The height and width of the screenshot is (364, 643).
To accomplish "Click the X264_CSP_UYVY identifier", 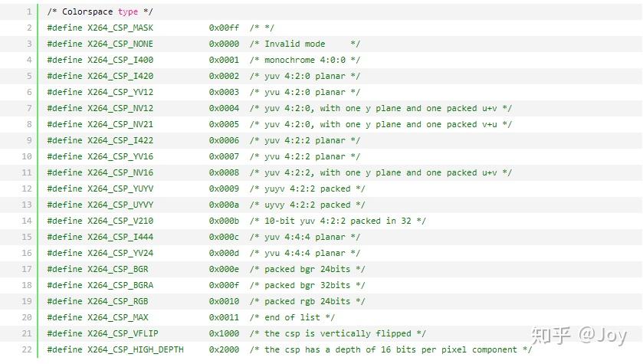I will [x=120, y=205].
